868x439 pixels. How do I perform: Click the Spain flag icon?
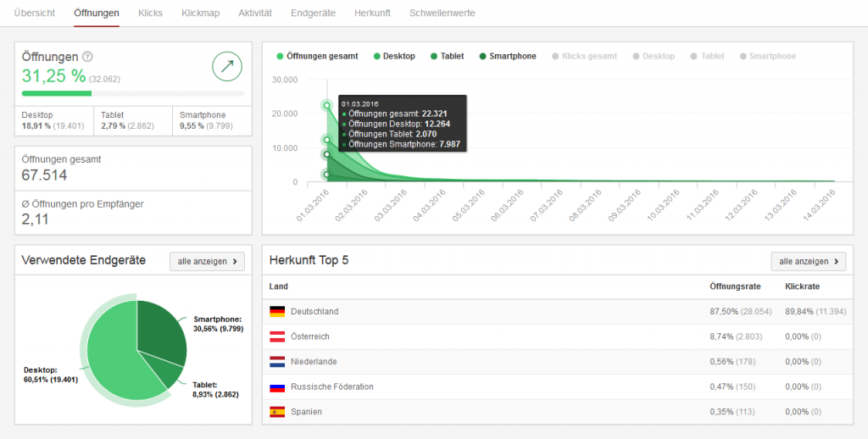point(277,412)
